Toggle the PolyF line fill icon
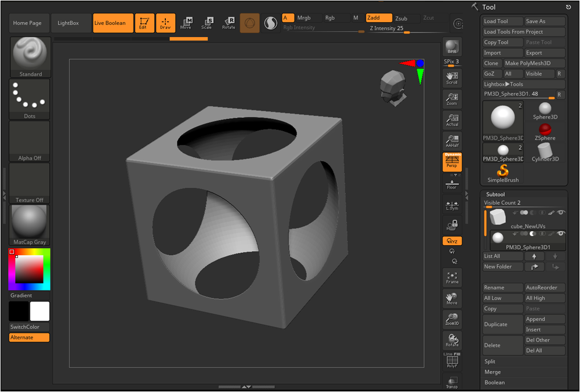The height and width of the screenshot is (392, 580). [x=452, y=360]
